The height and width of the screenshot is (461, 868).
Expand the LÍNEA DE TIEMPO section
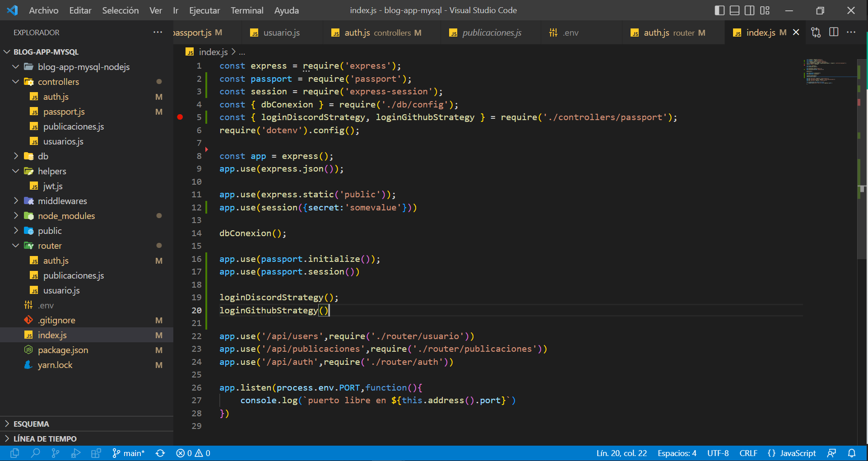87,439
